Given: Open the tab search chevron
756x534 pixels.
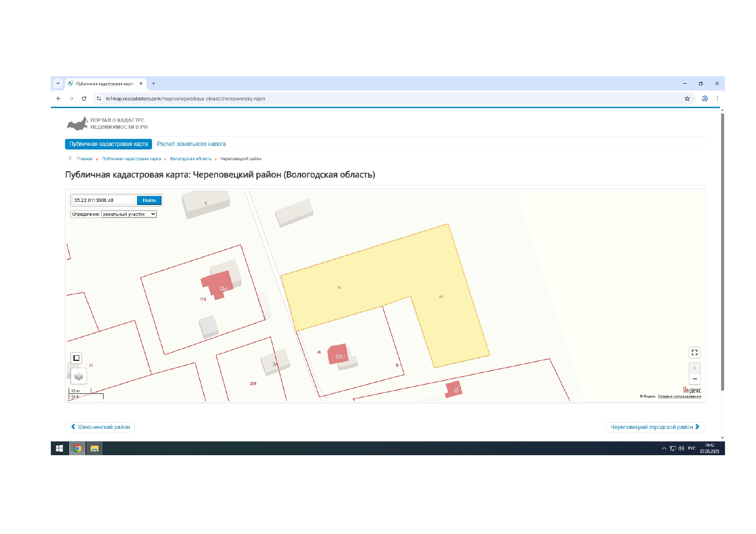Looking at the screenshot, I should (58, 84).
